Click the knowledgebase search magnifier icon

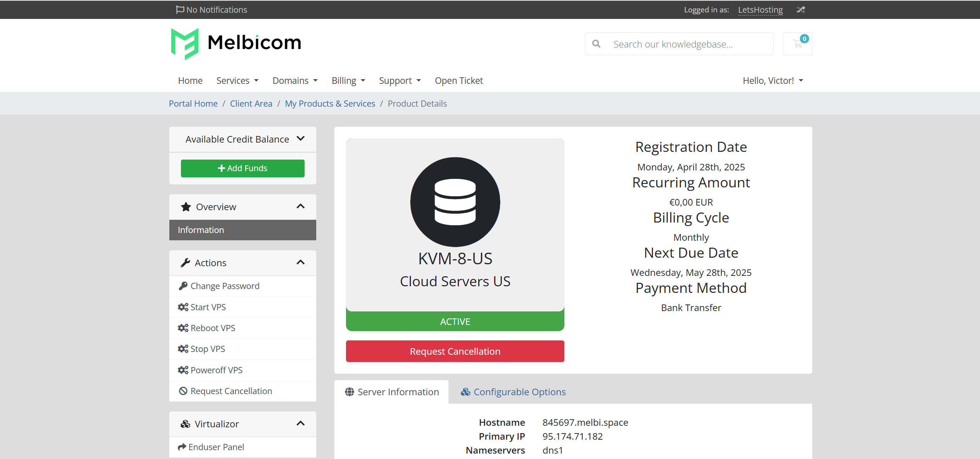pyautogui.click(x=597, y=44)
